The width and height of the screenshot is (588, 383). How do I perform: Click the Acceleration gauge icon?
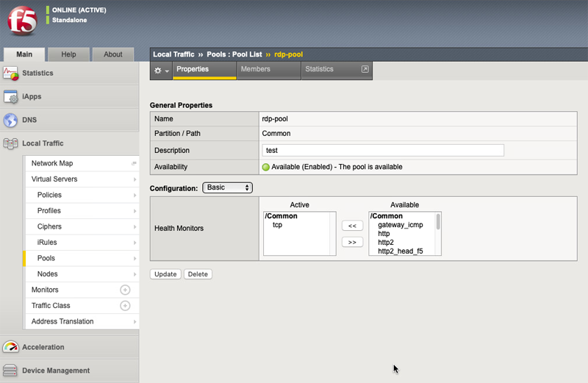click(x=10, y=347)
